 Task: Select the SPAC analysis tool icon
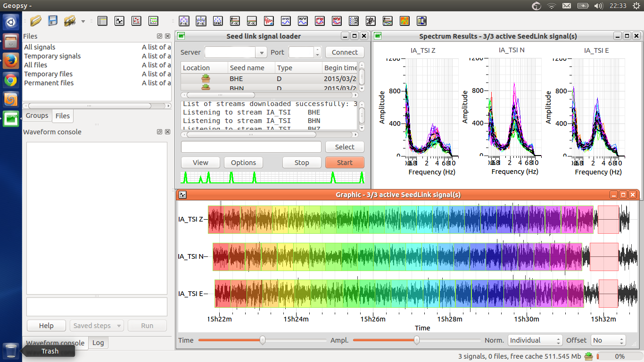[x=218, y=21]
